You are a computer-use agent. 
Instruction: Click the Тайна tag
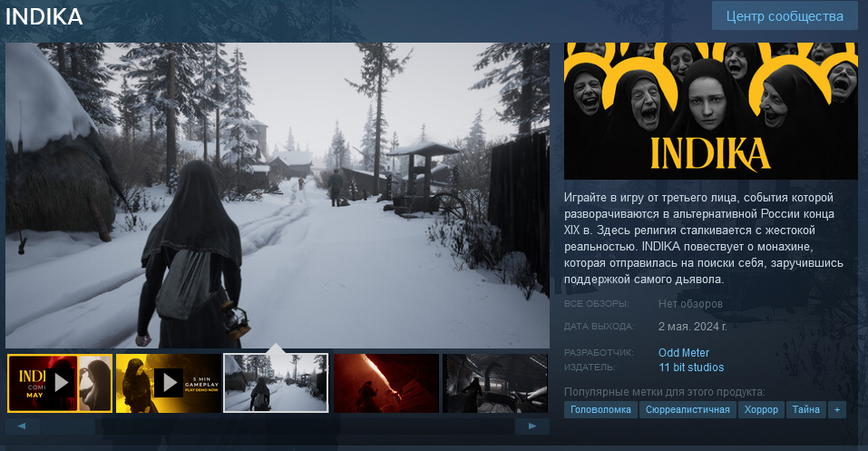[805, 409]
